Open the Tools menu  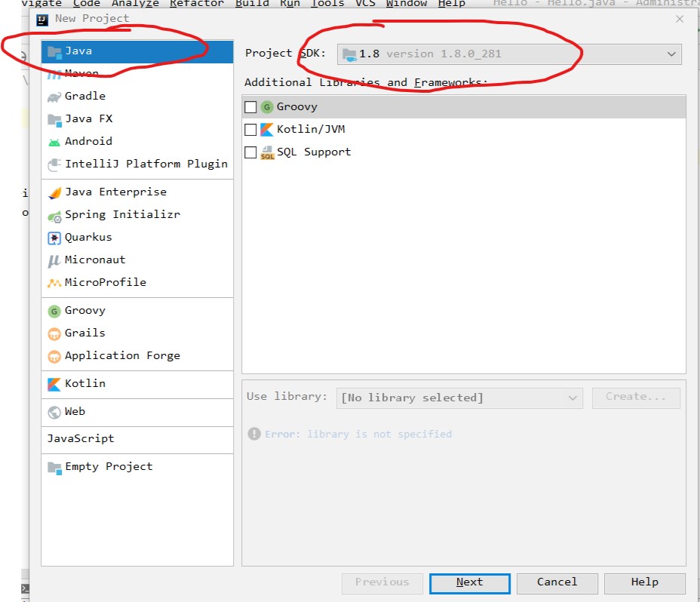point(327,4)
